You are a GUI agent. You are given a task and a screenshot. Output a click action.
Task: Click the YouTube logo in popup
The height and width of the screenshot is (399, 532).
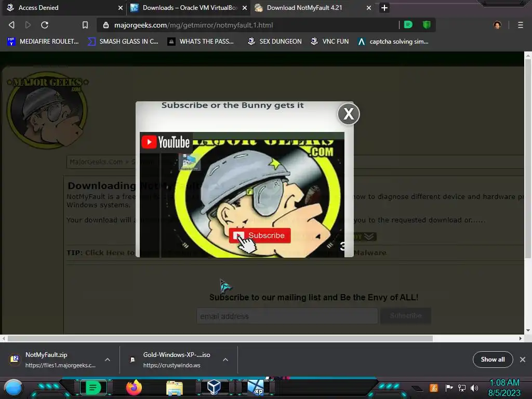[x=166, y=142]
